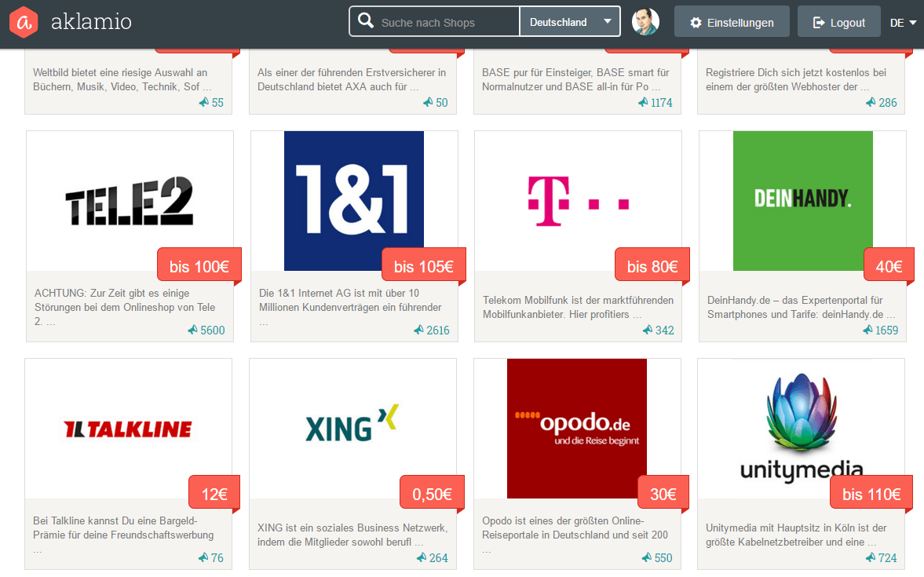Click the 'ACHTUNG: Zur Zeit' Tele2 description

click(125, 307)
